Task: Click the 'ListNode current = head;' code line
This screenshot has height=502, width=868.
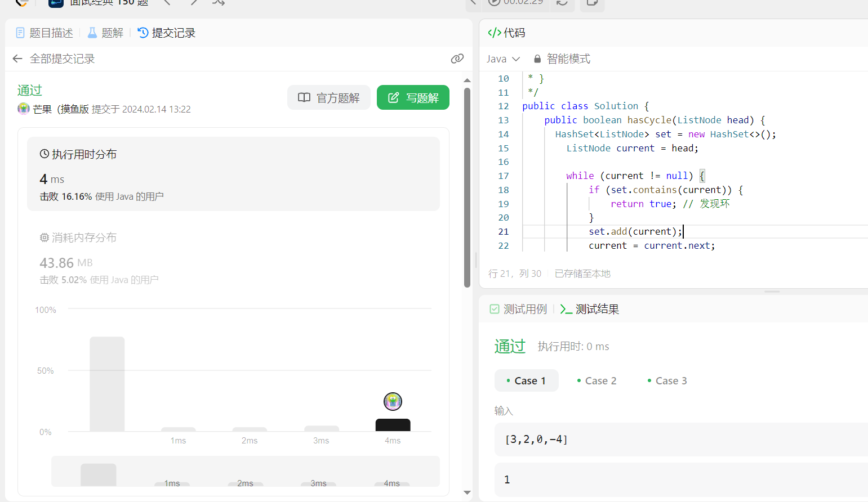Action: (x=632, y=148)
